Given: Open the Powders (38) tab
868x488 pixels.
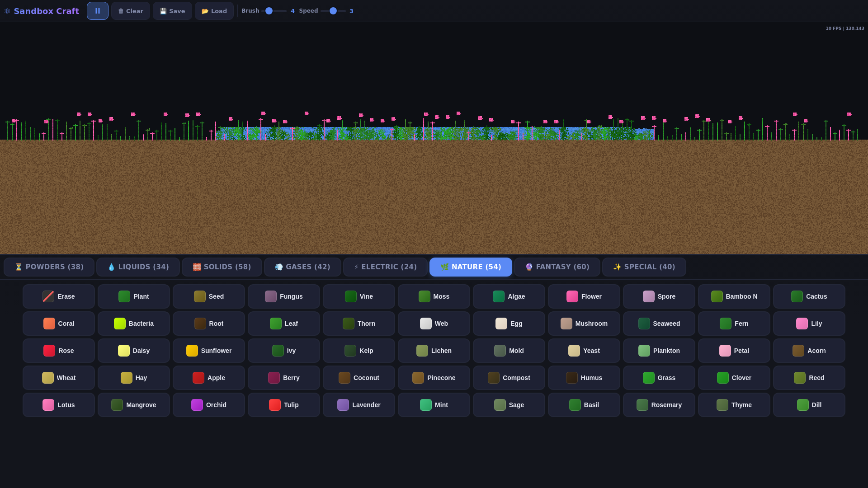Looking at the screenshot, I should tap(49, 267).
